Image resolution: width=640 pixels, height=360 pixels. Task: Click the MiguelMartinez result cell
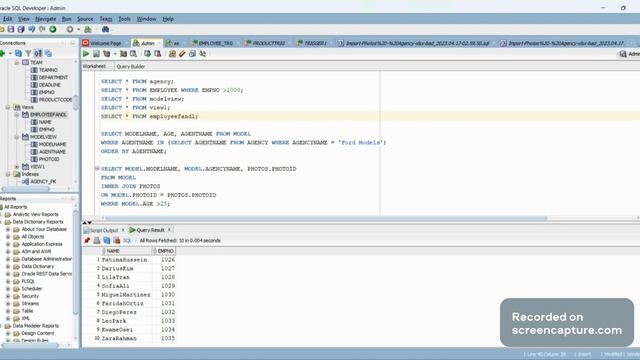point(126,295)
